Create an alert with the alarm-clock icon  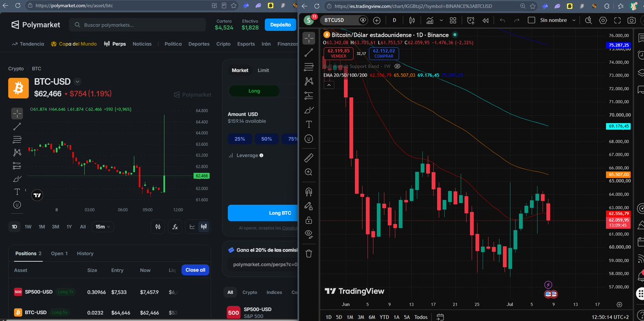(471, 20)
